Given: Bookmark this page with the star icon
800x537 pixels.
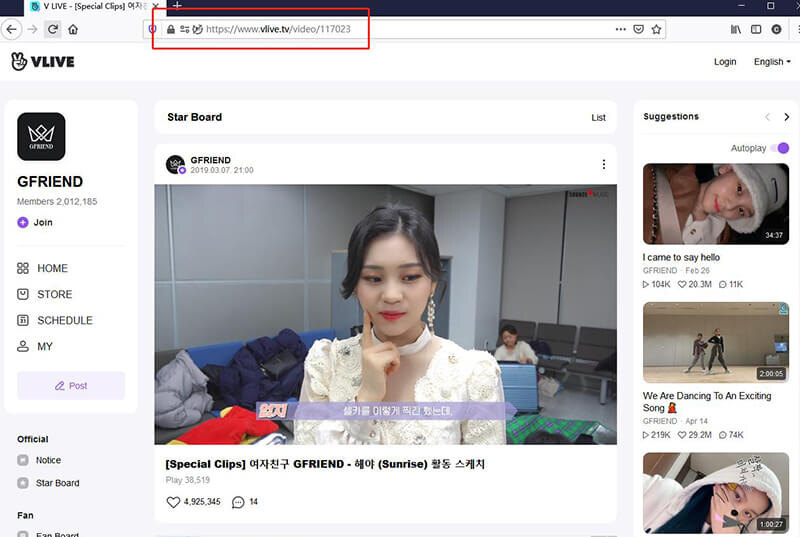Looking at the screenshot, I should click(656, 29).
